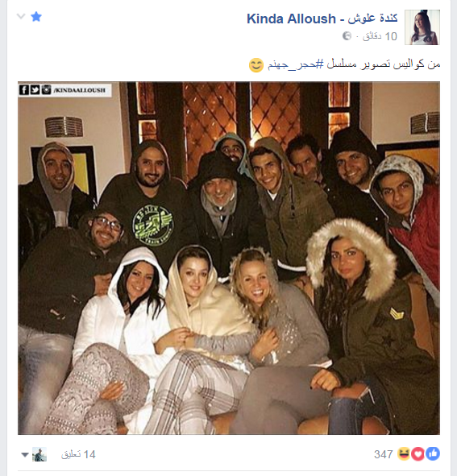Click the blue star favorite icon
Screen dimensions: 457x476
36,17
